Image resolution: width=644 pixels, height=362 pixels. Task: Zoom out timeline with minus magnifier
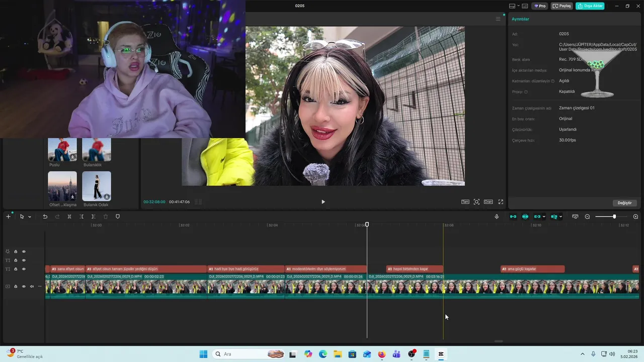click(x=587, y=217)
